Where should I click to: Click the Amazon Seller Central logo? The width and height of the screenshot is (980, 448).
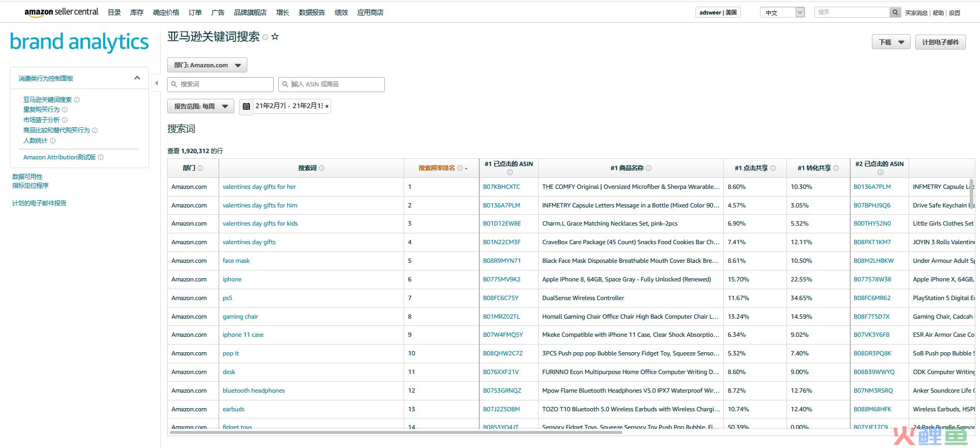[x=61, y=12]
